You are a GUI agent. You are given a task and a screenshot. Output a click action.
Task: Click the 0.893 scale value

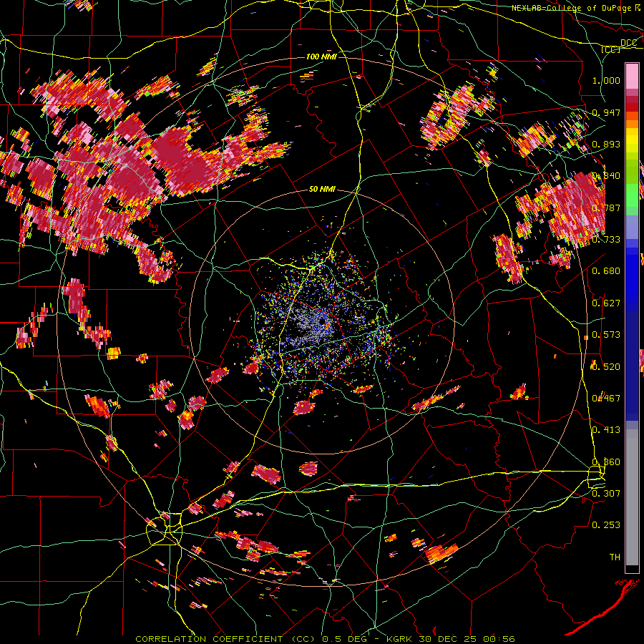pyautogui.click(x=606, y=144)
